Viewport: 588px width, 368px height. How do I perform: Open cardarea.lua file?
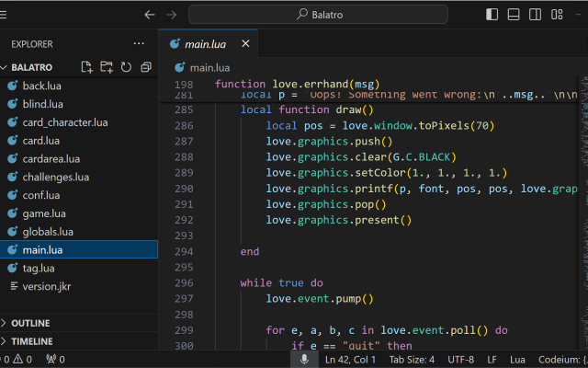(x=79, y=159)
